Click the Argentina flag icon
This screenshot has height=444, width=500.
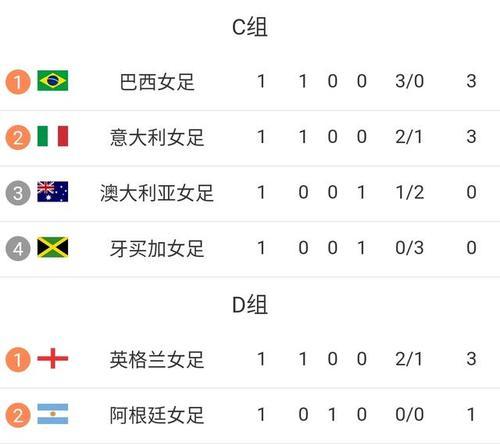tap(53, 414)
